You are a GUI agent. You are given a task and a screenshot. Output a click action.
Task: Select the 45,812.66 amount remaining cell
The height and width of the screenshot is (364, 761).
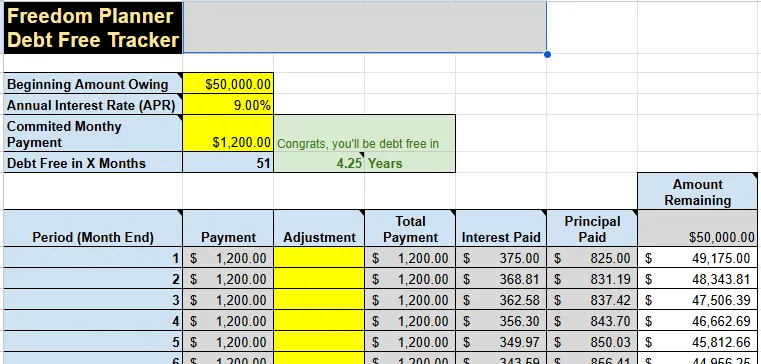(x=697, y=342)
